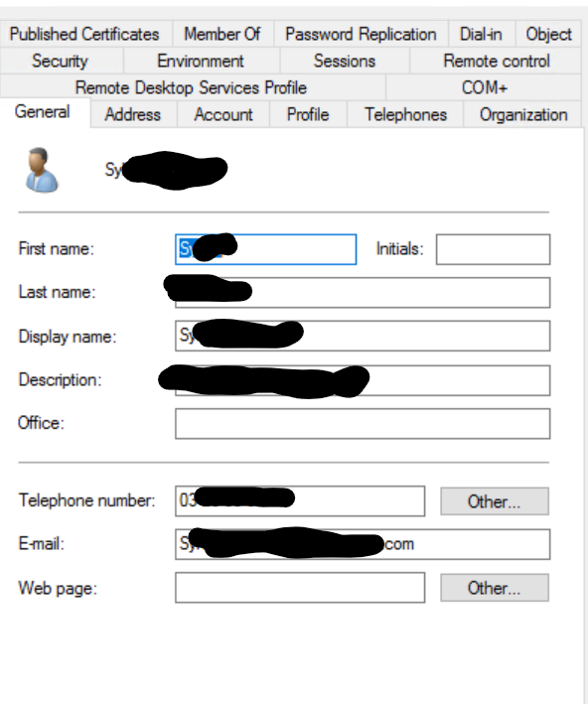Open the Published Certificates tab

pos(84,34)
